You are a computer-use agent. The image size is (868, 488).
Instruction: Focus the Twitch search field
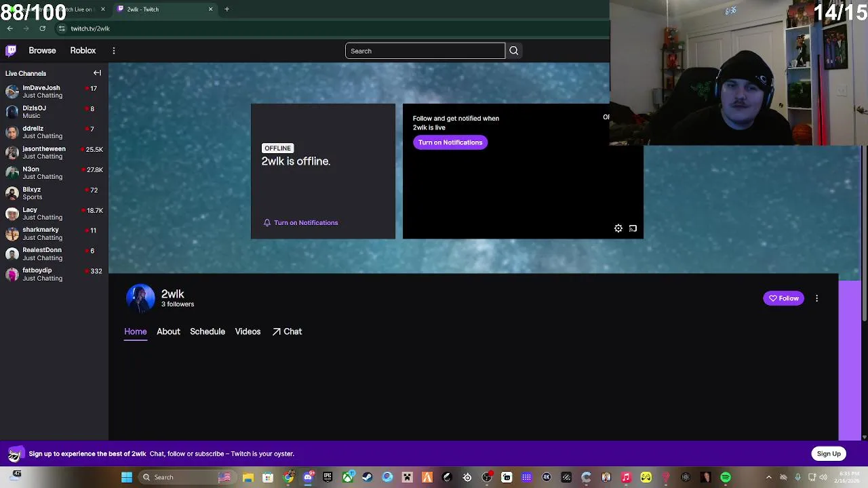[425, 51]
